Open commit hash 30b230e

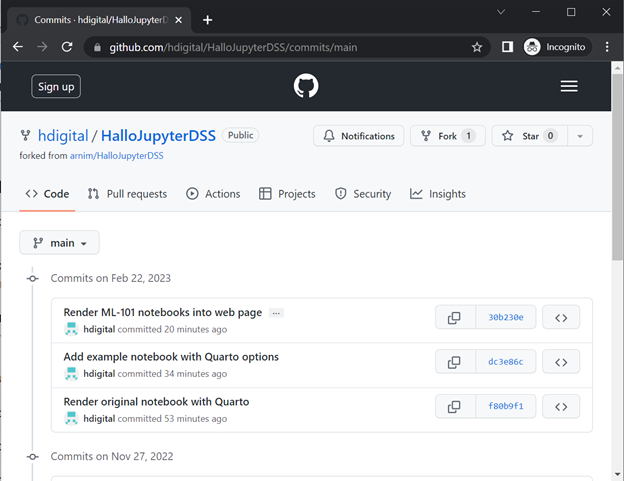[506, 317]
